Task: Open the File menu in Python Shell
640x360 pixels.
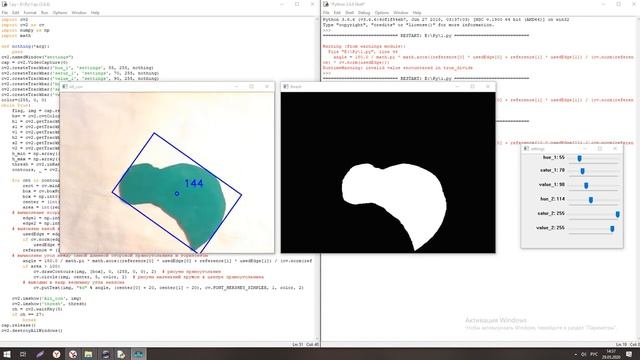Action: (326, 13)
